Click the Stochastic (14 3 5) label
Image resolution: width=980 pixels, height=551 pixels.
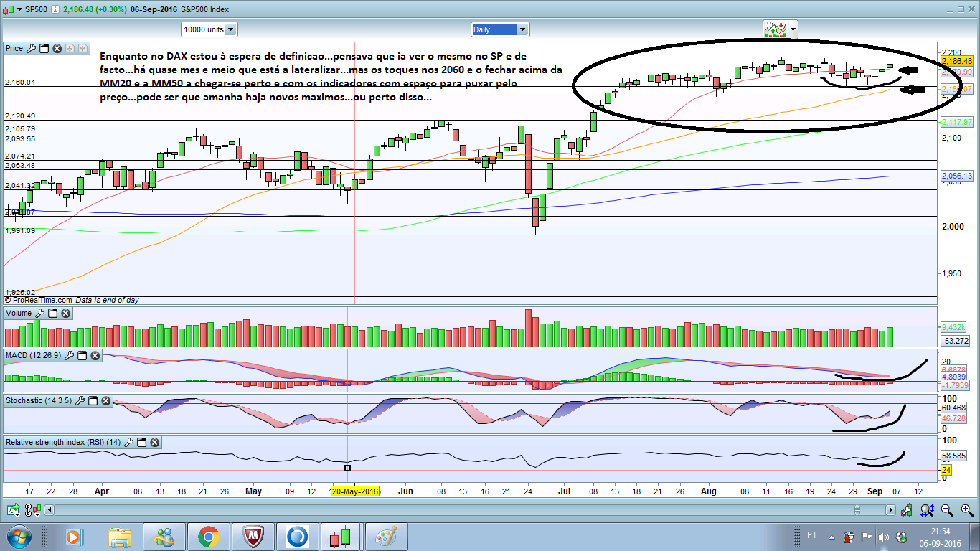click(x=39, y=400)
